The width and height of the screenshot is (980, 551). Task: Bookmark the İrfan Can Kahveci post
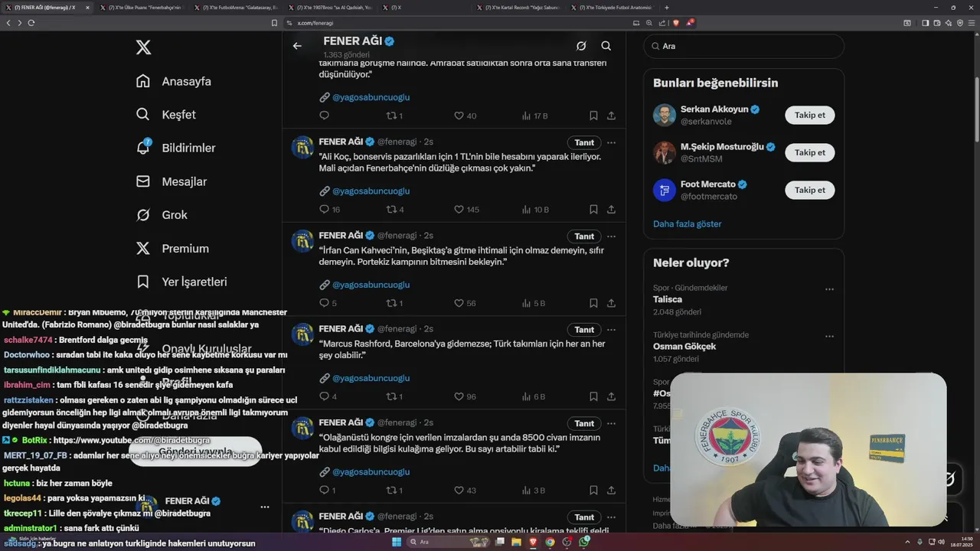click(x=593, y=303)
